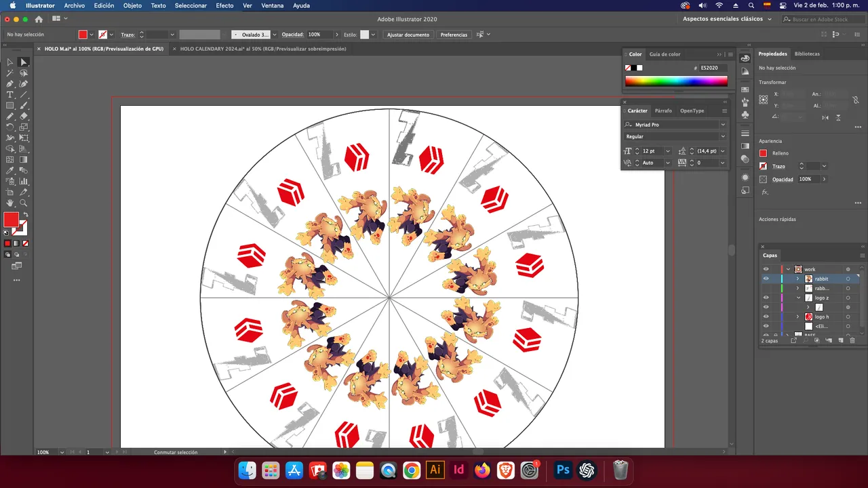Select the Scale tool
Image resolution: width=868 pixels, height=488 pixels.
point(23,127)
